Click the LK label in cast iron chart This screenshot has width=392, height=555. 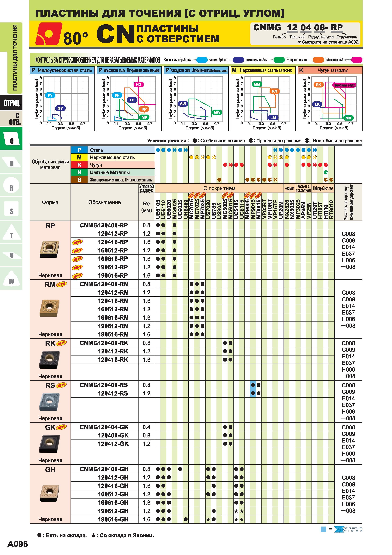click(x=317, y=104)
